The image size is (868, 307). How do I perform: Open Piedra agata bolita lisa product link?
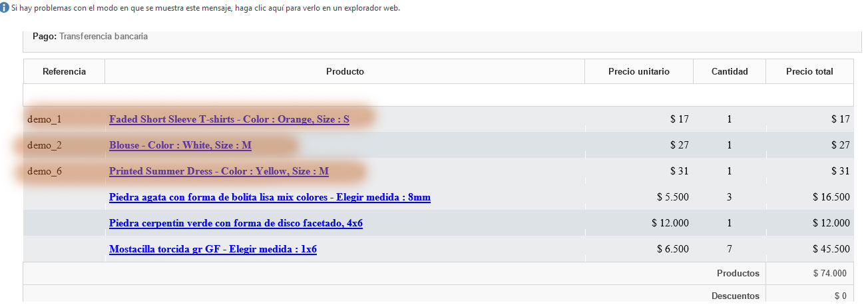click(x=270, y=197)
